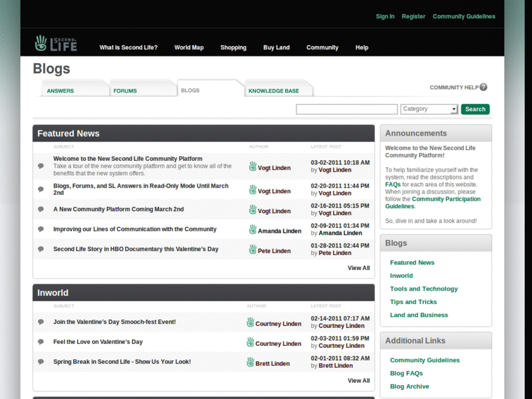
Task: Open the Category dropdown
Action: tap(429, 109)
